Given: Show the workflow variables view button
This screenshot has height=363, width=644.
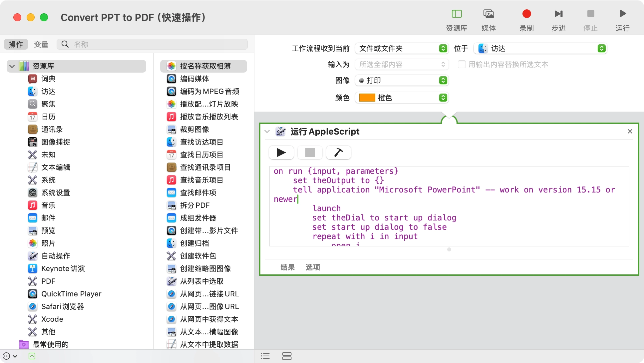Looking at the screenshot, I should pos(287,356).
